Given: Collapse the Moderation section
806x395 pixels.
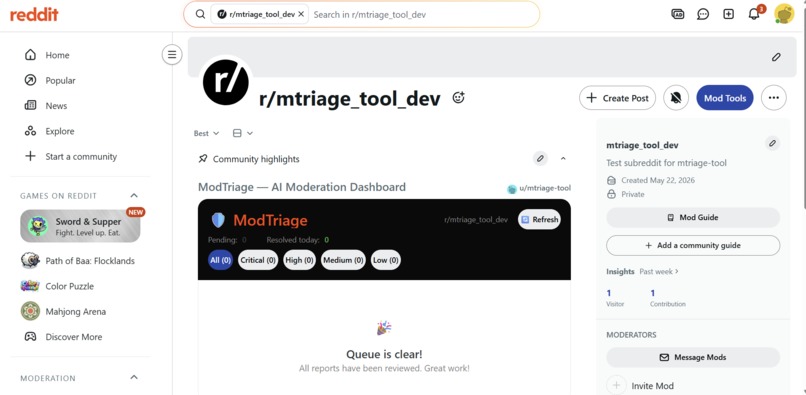Looking at the screenshot, I should pos(134,378).
